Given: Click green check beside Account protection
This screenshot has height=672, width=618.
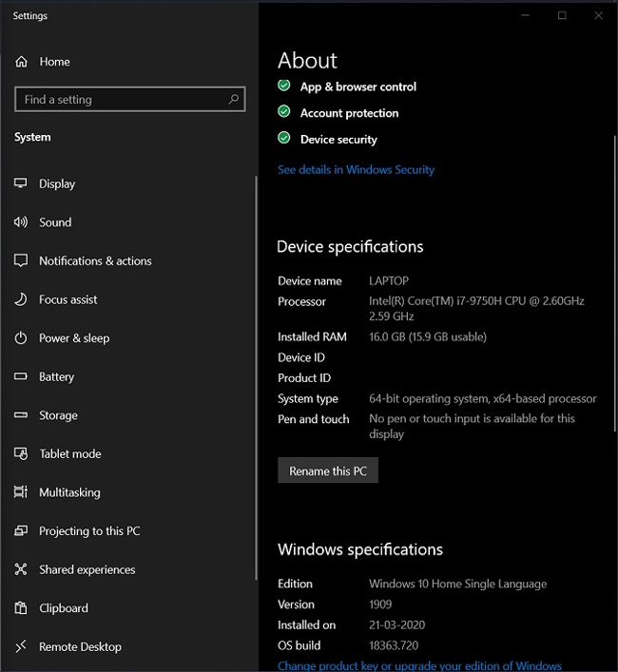Looking at the screenshot, I should click(283, 112).
